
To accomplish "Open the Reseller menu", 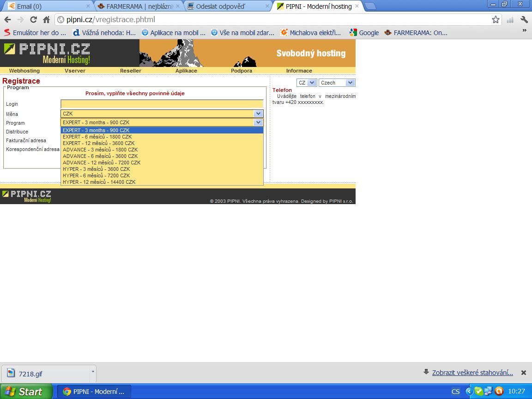I will tap(131, 71).
